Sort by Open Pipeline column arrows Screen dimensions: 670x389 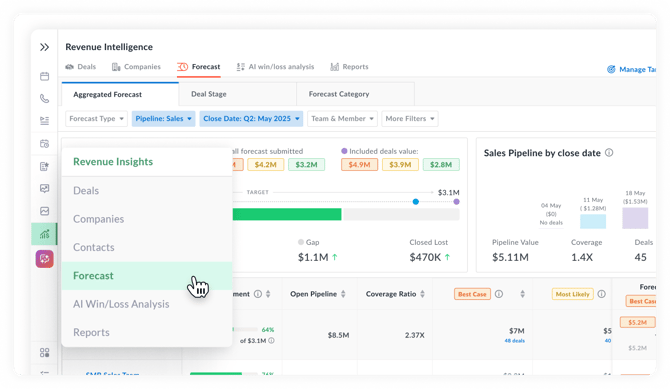pyautogui.click(x=343, y=294)
